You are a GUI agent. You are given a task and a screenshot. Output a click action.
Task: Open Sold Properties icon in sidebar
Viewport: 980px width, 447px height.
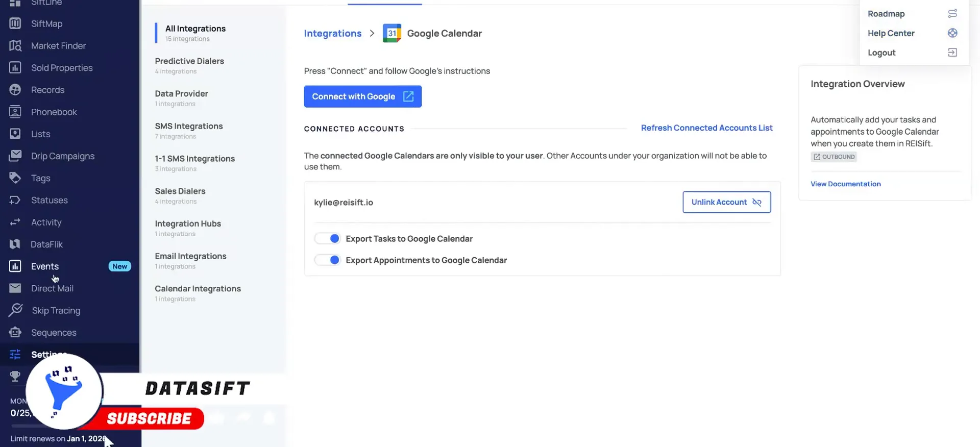pyautogui.click(x=15, y=67)
